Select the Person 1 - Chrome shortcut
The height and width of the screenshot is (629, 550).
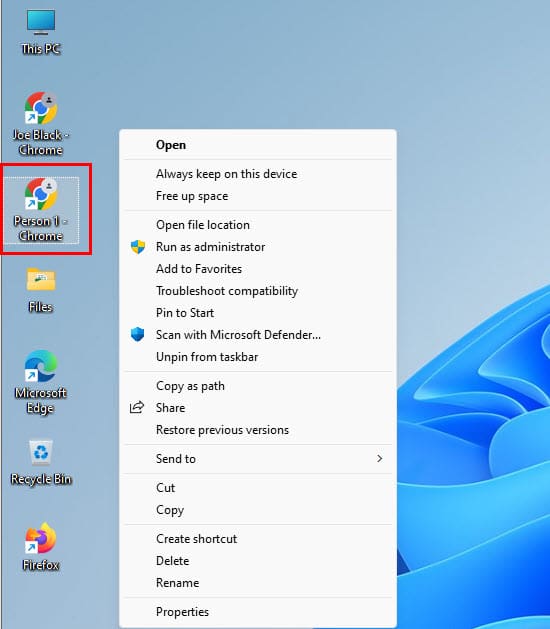click(41, 210)
